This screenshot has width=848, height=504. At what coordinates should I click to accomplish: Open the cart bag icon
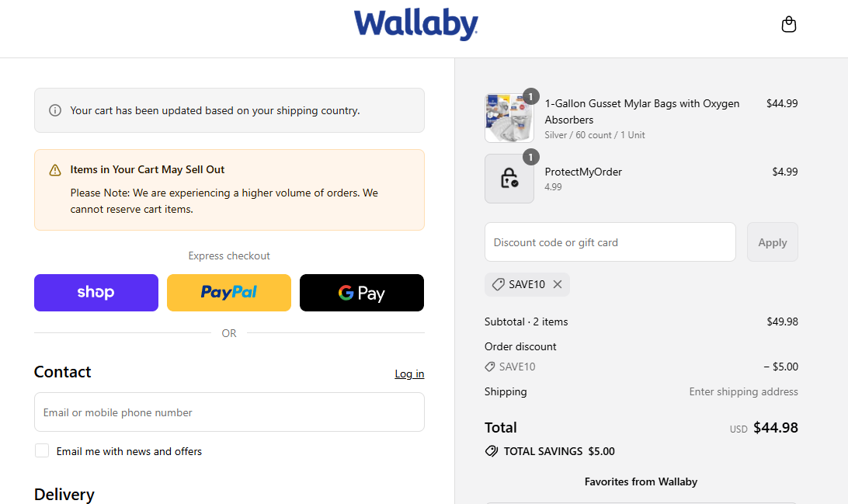tap(788, 24)
